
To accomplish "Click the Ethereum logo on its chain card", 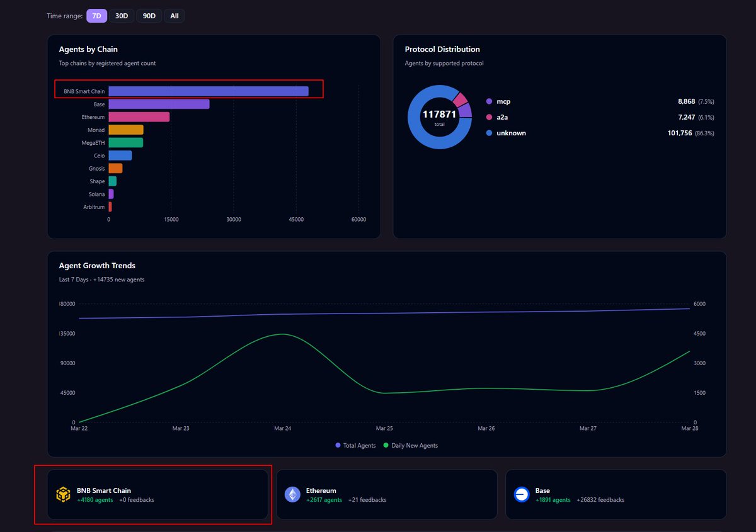I will [x=292, y=495].
